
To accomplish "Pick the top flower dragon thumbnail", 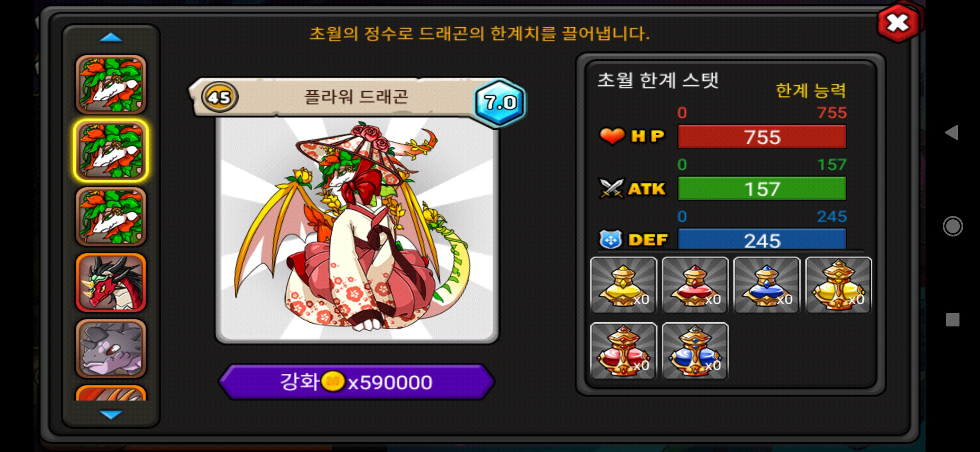I will pos(111,85).
